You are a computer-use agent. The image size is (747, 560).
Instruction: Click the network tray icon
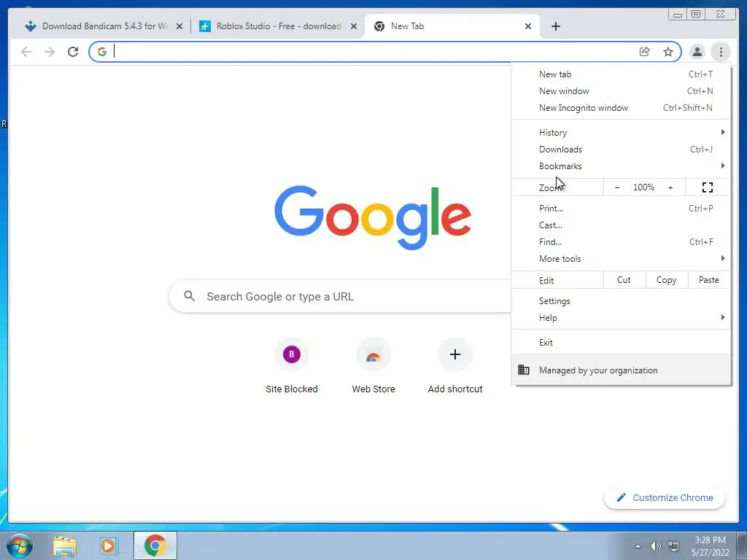point(673,545)
